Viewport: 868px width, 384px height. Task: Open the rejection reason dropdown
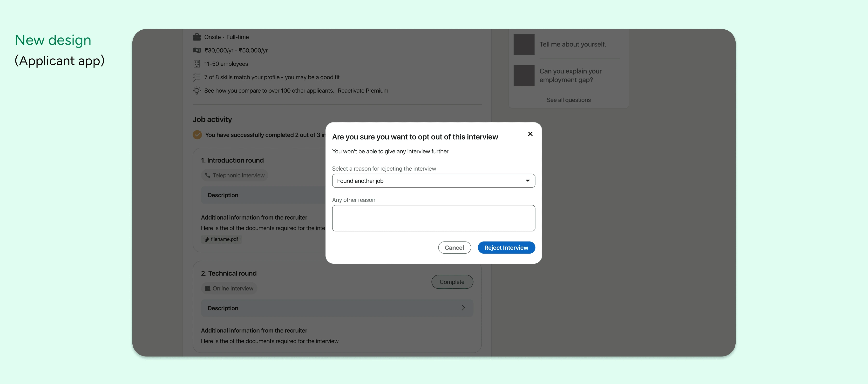[x=433, y=181]
